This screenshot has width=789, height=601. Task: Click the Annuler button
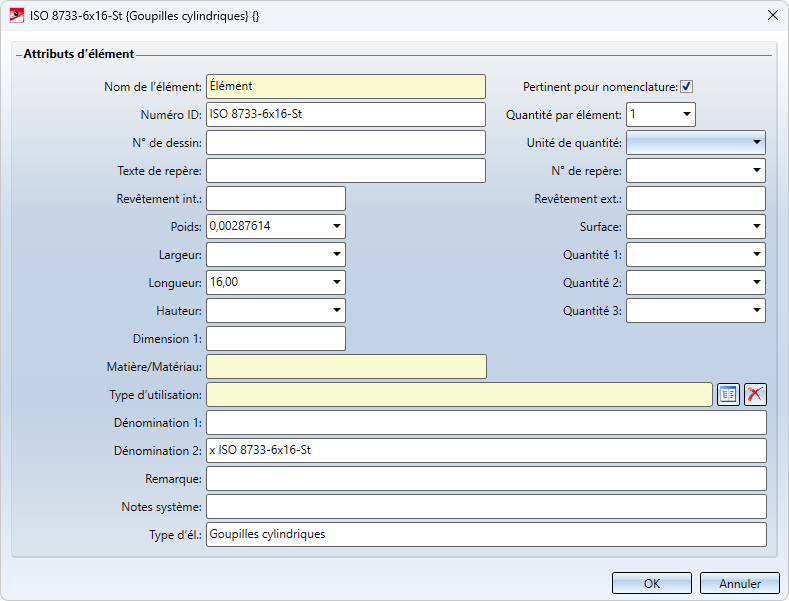(739, 583)
